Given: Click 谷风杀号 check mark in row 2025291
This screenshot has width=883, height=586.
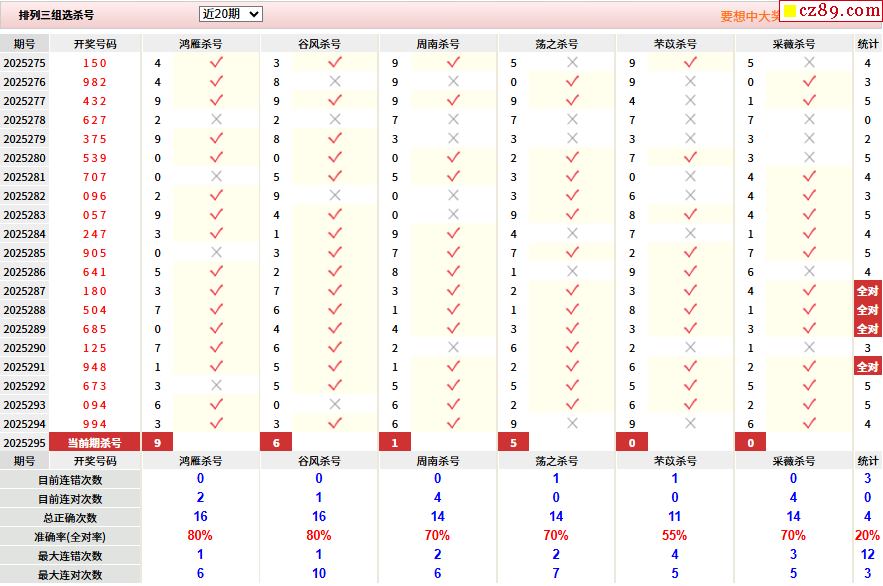Looking at the screenshot, I should (x=335, y=366).
